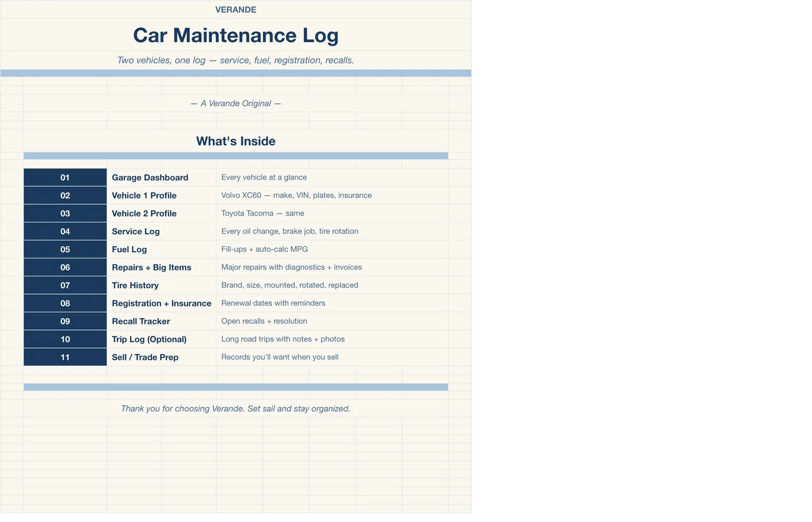Select number cell 05
This screenshot has height=522, width=812.
tap(65, 250)
